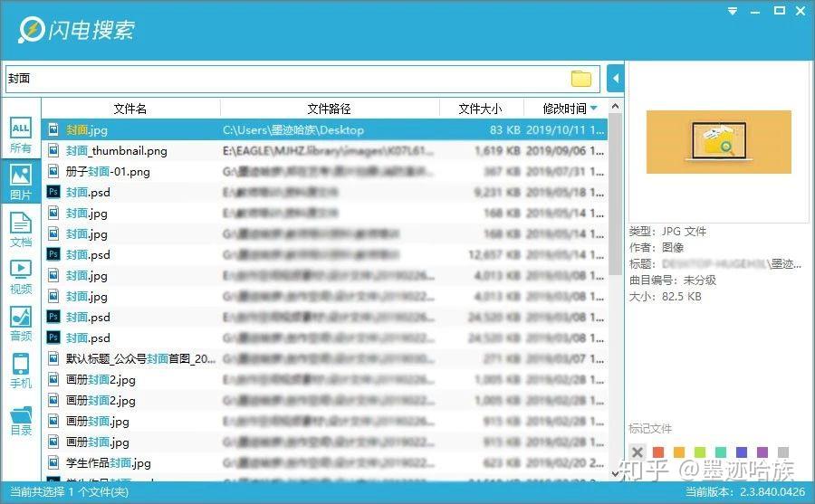Switch to the 图片 pictures category
Screen dimensions: 815x504
21,182
